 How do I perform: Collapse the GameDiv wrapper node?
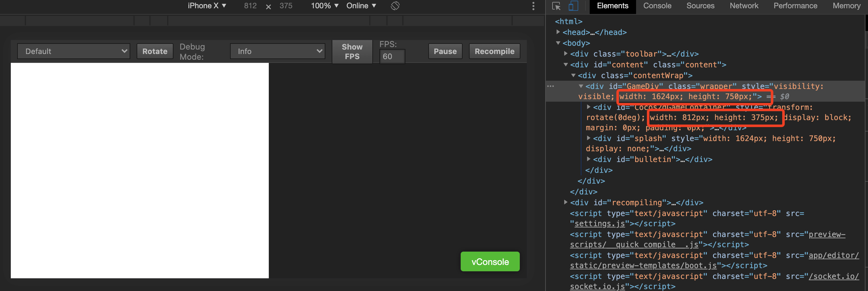581,86
